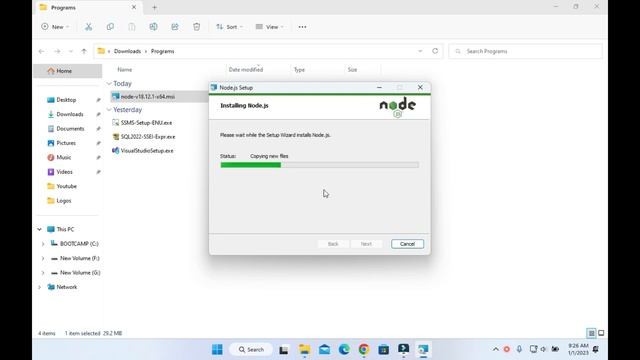The image size is (640, 360).
Task: Click Programs in the address breadcrumb
Action: click(162, 51)
